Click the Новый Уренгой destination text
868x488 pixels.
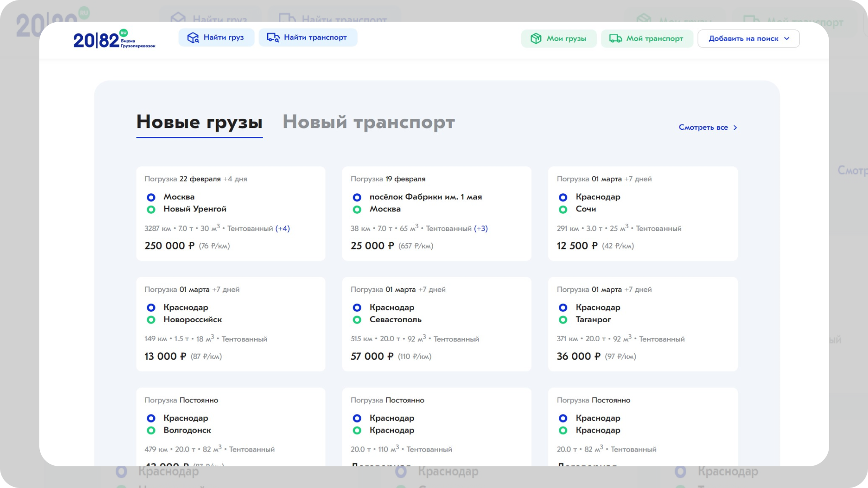[195, 209]
